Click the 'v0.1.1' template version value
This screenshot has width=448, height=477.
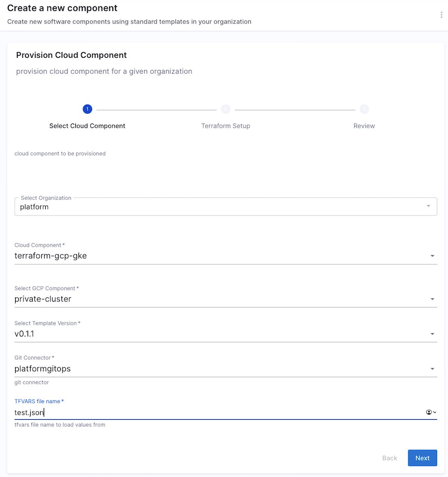24,334
